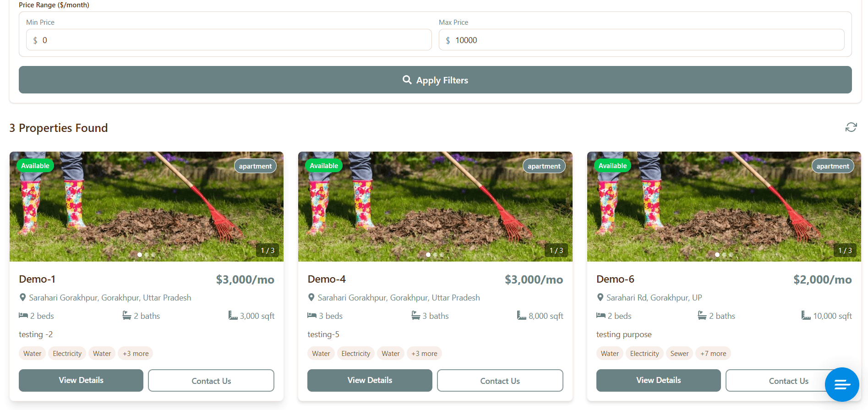Click into the Max Price field
Screen dimensions: 868x410
point(646,40)
